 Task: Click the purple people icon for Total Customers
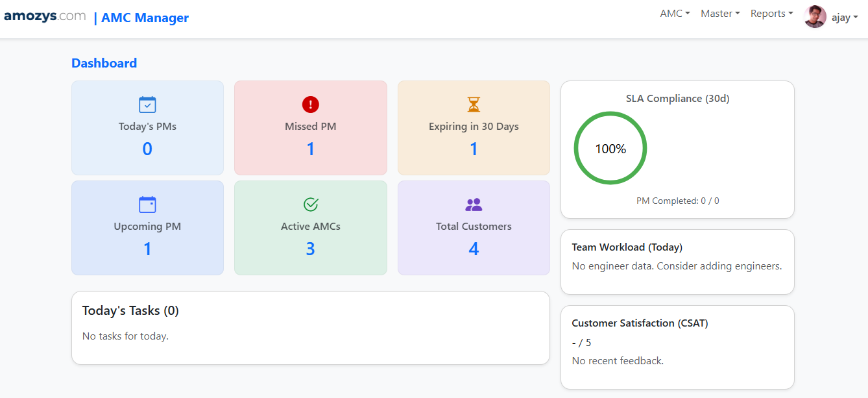click(x=474, y=205)
